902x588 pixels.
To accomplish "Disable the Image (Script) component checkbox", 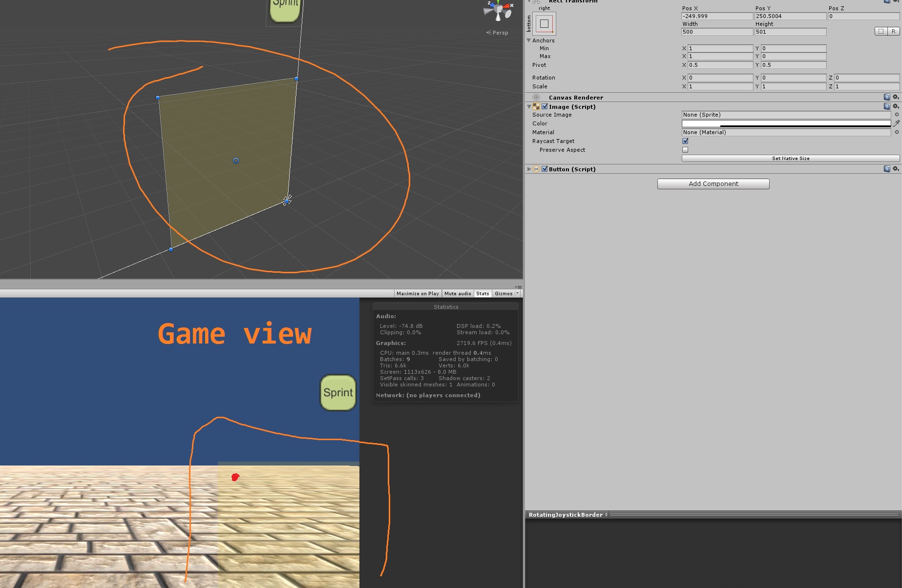I will [545, 106].
